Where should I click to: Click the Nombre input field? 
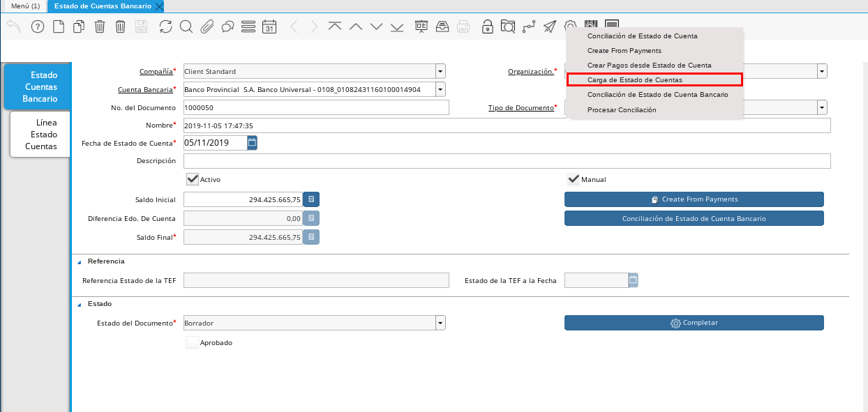(x=507, y=125)
